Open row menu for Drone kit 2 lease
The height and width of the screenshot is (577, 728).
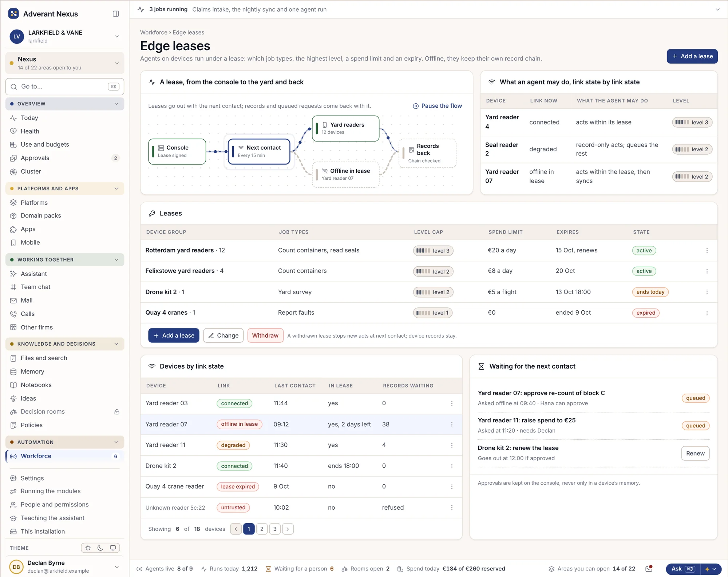tap(707, 292)
